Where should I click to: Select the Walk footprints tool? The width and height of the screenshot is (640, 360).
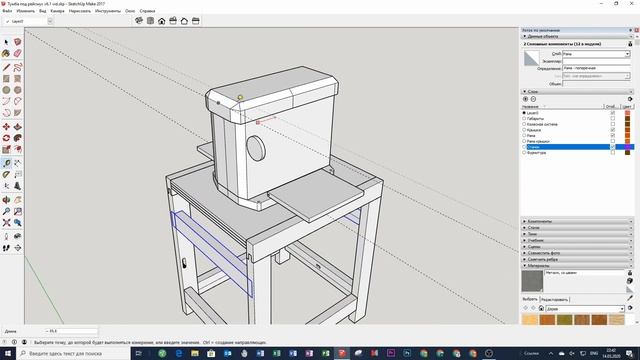pyautogui.click(x=6, y=248)
